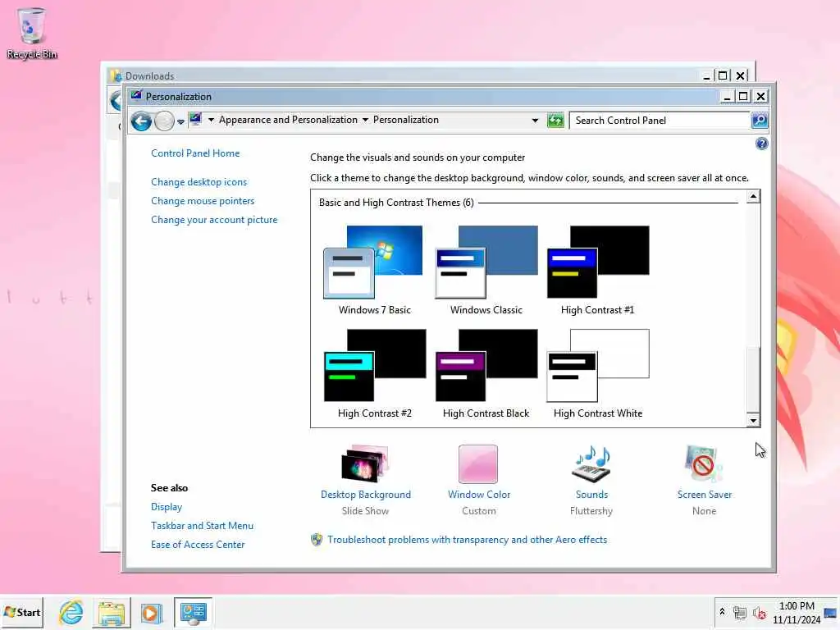Click theme list scroll up arrow
Image resolution: width=840 pixels, height=630 pixels.
pos(753,197)
